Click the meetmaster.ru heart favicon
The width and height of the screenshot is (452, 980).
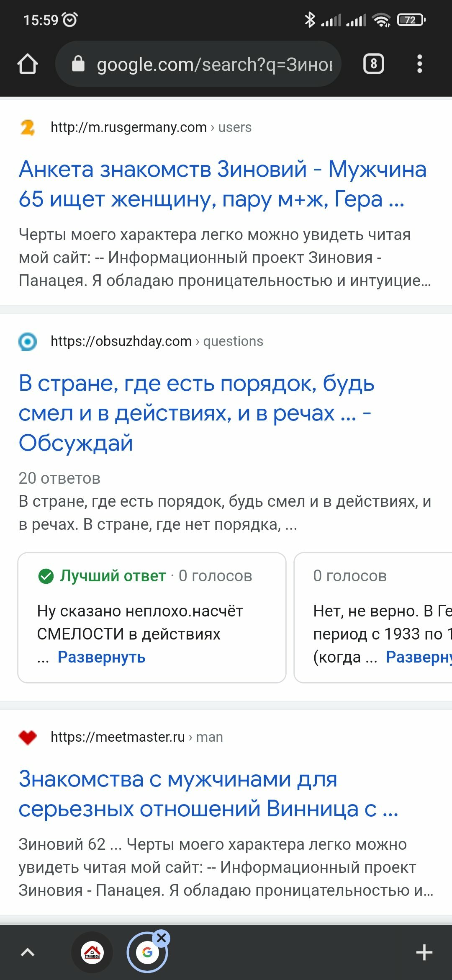28,737
